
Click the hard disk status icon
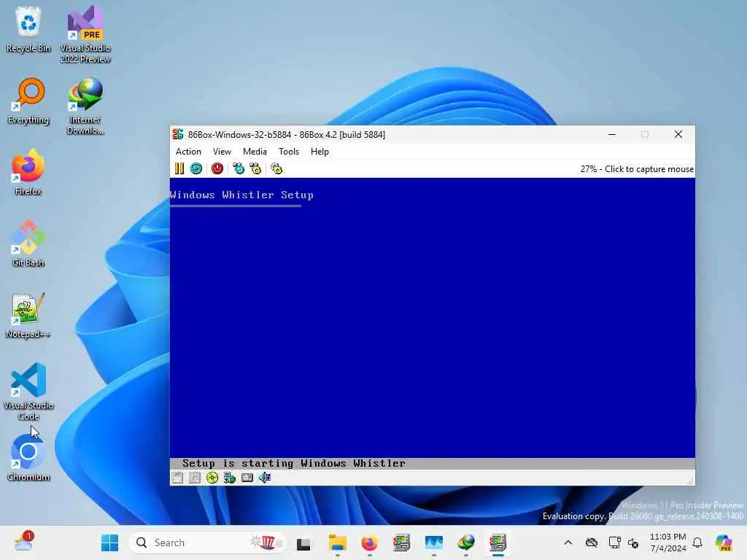pyautogui.click(x=247, y=478)
